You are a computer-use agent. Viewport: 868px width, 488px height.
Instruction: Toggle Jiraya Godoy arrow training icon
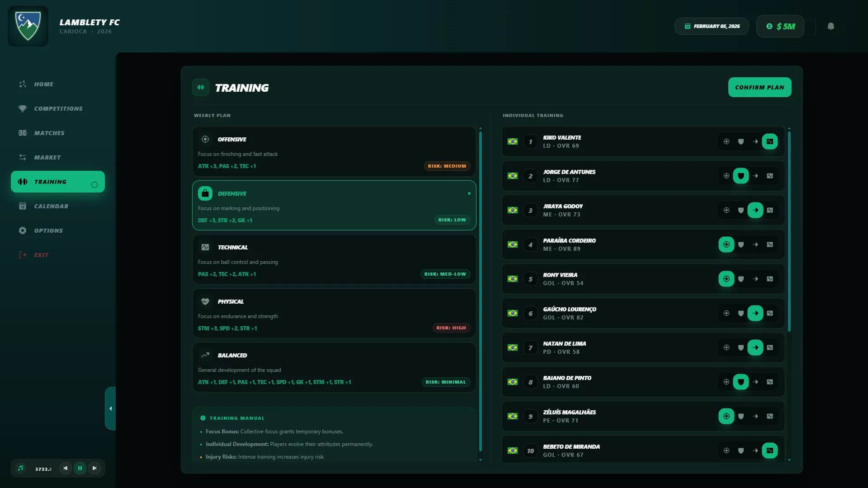click(755, 210)
